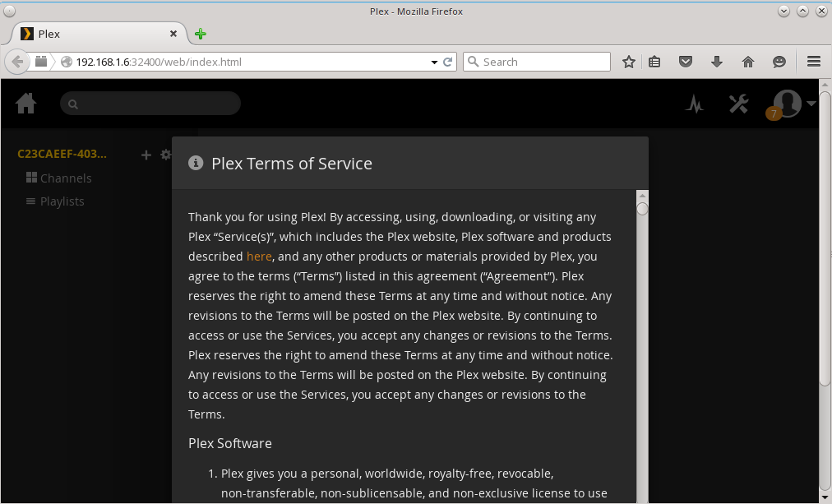Select the Plex browser tab
Screen dimensions: 832x504
tap(99, 34)
